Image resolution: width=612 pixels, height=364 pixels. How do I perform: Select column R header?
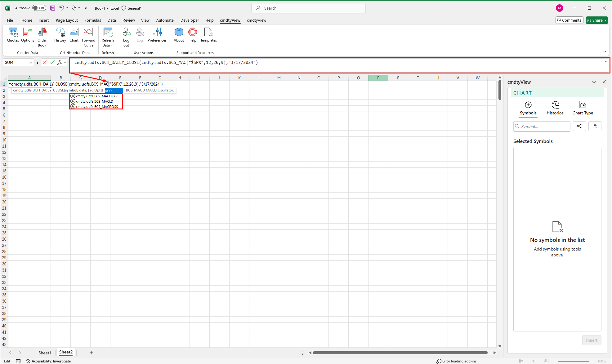[378, 78]
